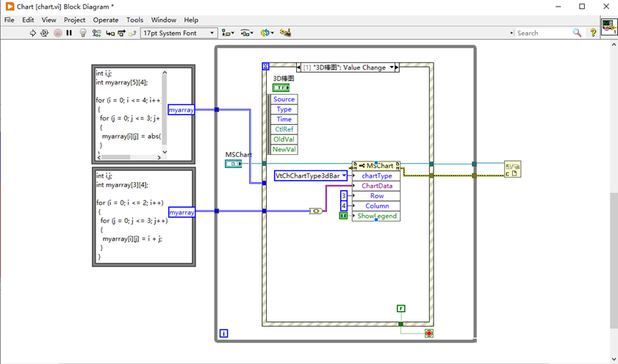
Task: Toggle Retain Wire Values button
Action: pos(96,33)
